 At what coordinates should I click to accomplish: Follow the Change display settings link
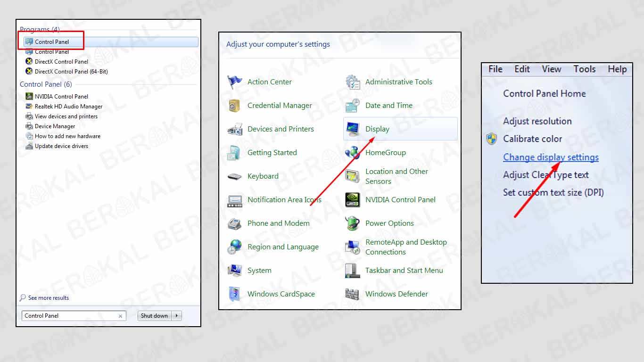(x=551, y=157)
